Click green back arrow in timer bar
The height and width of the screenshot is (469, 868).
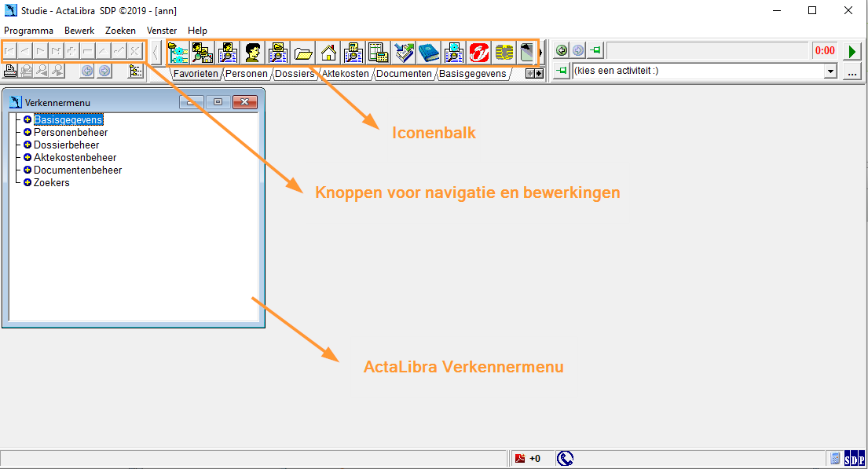tap(562, 50)
